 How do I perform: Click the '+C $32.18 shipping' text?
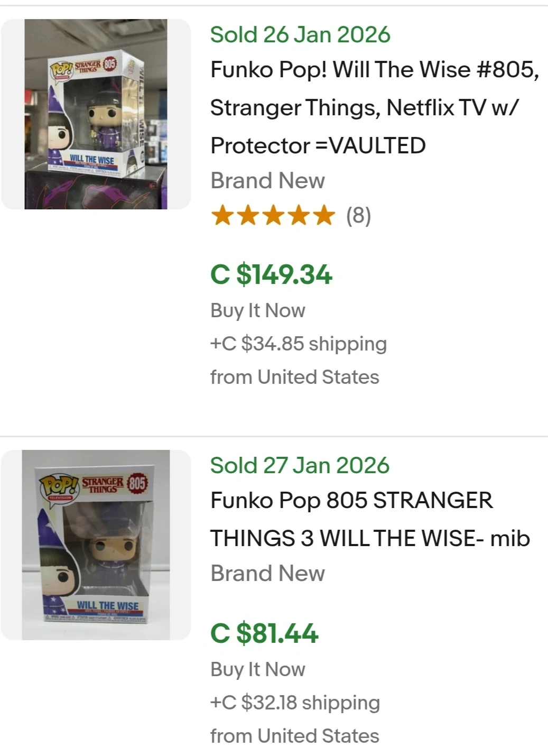[x=295, y=703]
